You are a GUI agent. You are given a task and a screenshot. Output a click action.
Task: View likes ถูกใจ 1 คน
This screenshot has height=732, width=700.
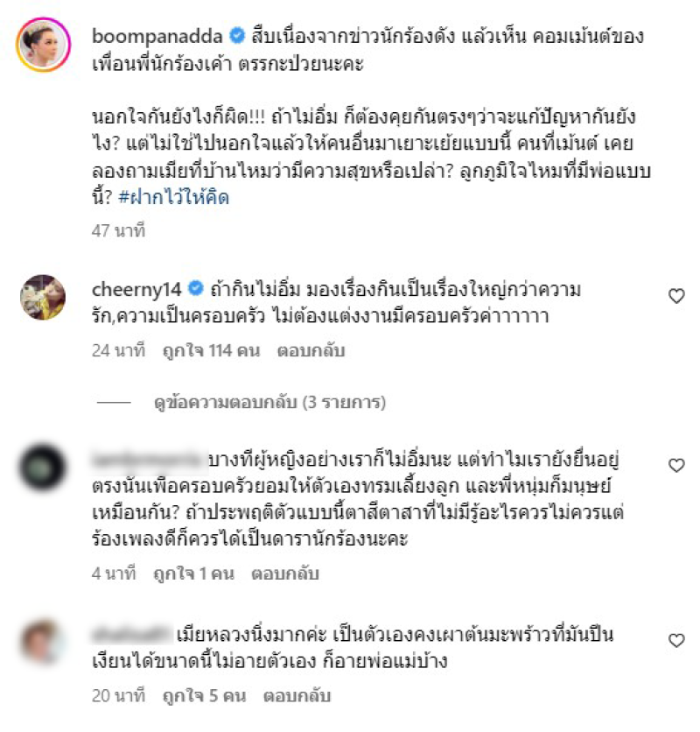point(193,574)
